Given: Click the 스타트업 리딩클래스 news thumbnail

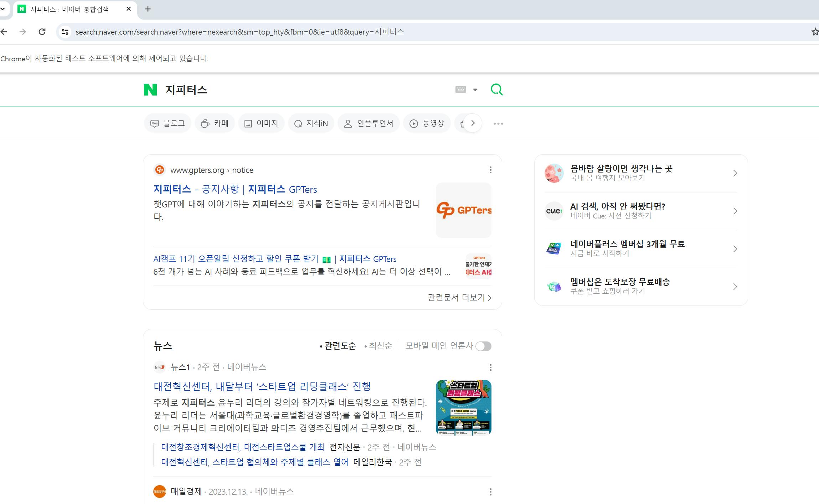Looking at the screenshot, I should coord(463,407).
